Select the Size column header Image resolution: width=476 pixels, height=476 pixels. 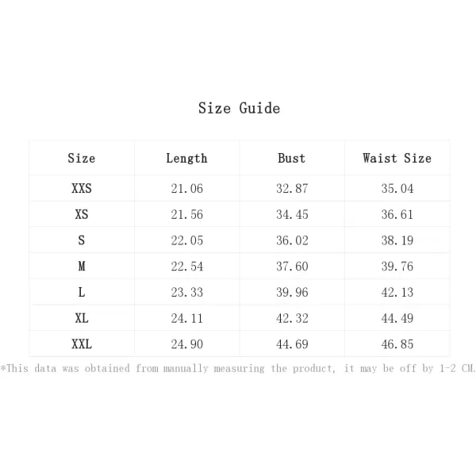coord(82,158)
